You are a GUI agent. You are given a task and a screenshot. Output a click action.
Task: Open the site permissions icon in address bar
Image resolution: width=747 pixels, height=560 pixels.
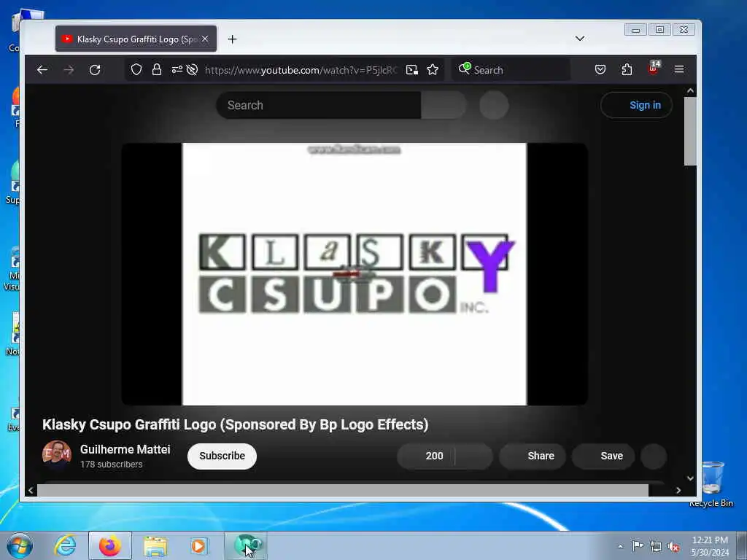177,70
